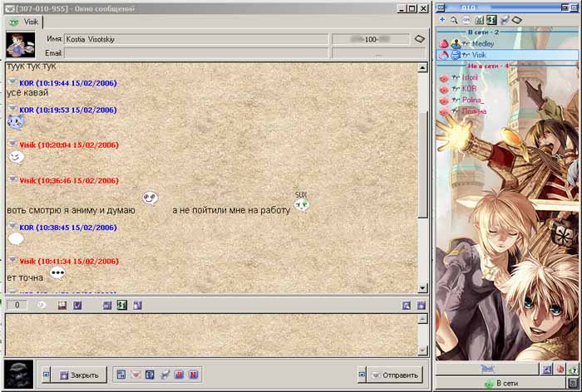Click the red flower icon in contact list footer
This screenshot has height=392, width=582.
(560, 368)
